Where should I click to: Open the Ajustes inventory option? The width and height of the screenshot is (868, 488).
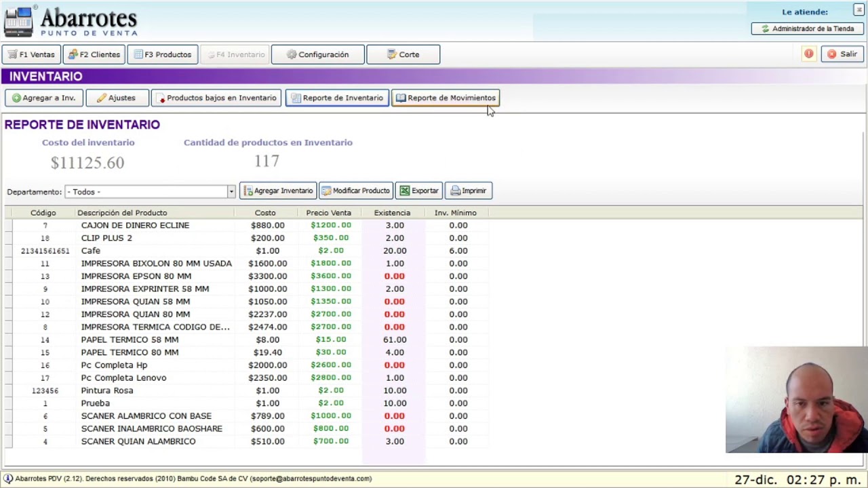click(116, 98)
